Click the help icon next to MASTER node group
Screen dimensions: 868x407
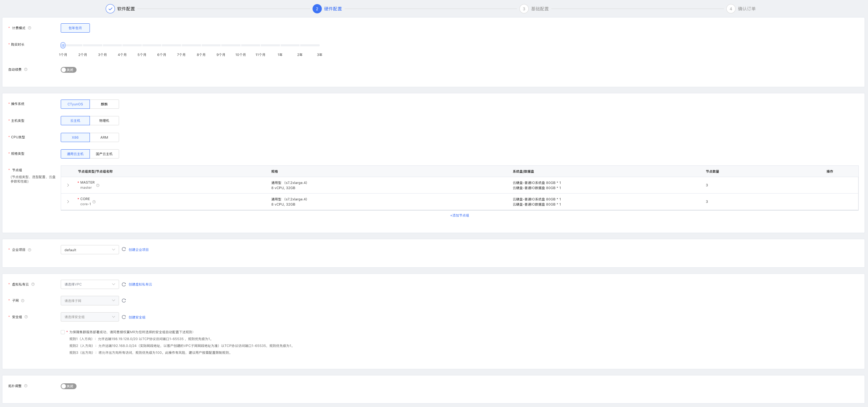pyautogui.click(x=98, y=185)
